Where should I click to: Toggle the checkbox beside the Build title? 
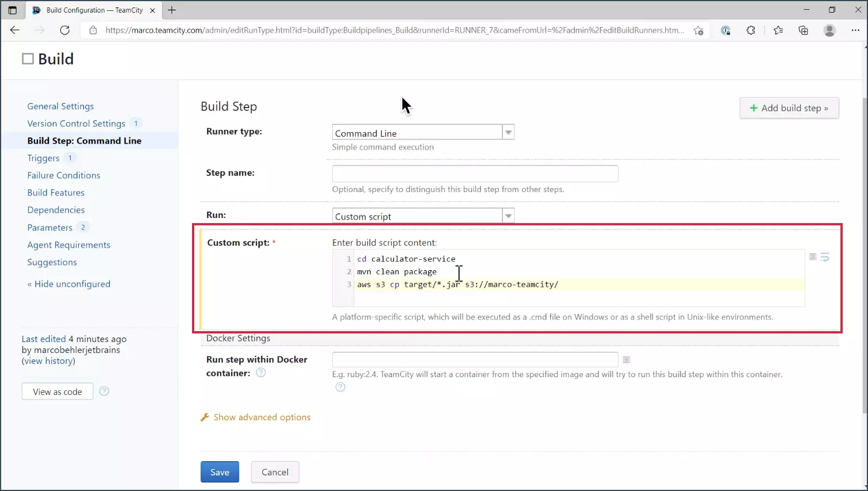(x=28, y=59)
